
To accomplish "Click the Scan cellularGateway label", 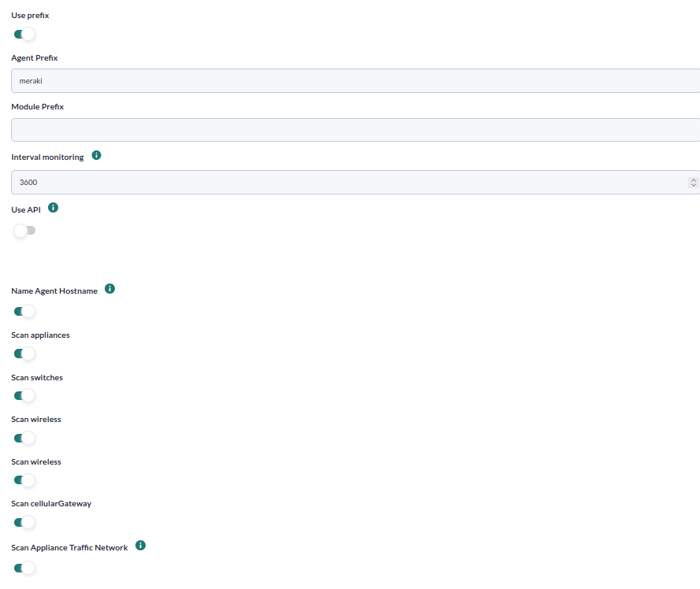I will (x=51, y=504).
